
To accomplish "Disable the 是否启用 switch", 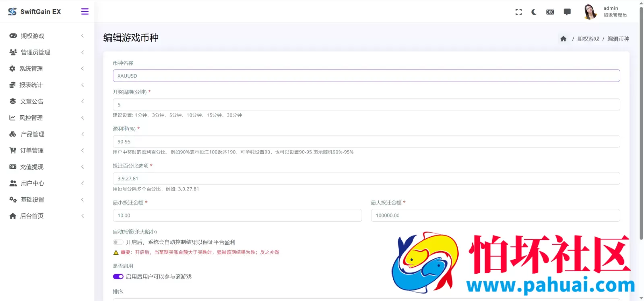I will pos(118,276).
